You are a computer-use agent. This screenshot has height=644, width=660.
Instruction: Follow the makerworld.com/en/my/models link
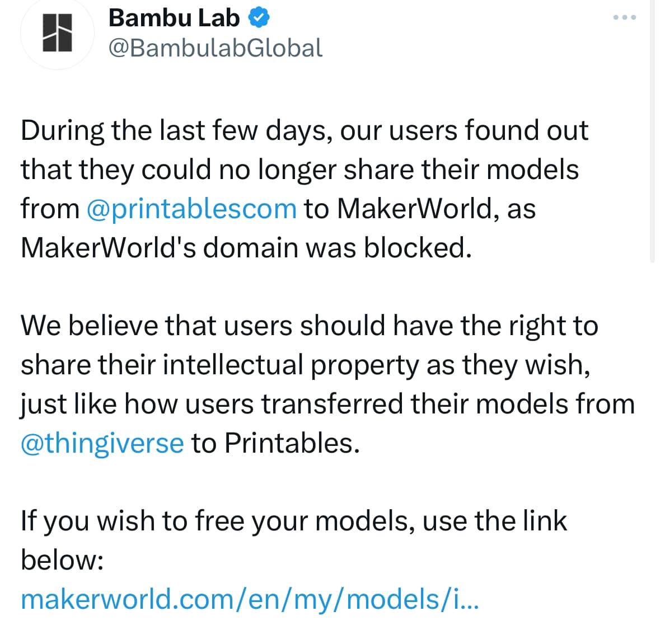tap(250, 599)
